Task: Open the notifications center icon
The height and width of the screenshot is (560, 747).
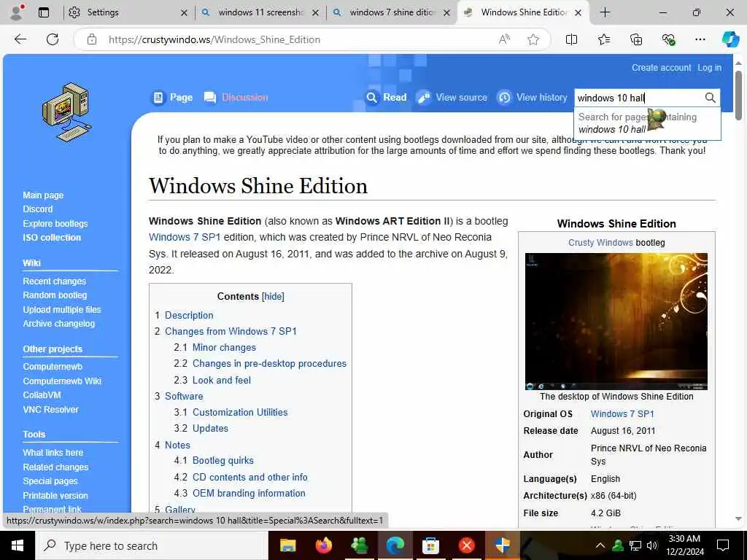Action: tap(723, 545)
